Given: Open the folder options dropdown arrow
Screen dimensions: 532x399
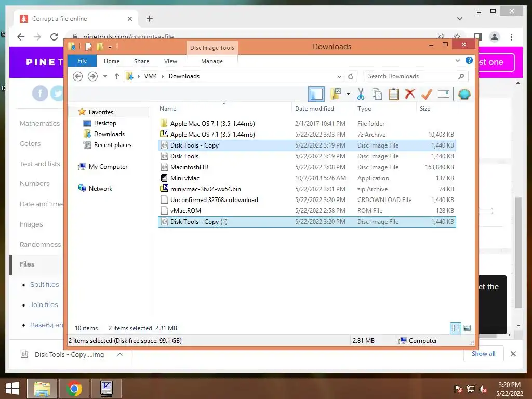Looking at the screenshot, I should pos(348,94).
